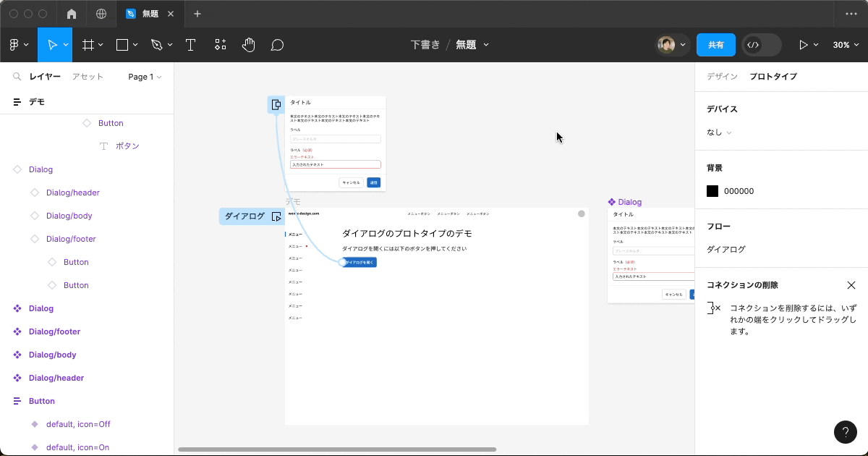The image size is (868, 456).
Task: Toggle Dev Mode switch
Action: (x=761, y=45)
